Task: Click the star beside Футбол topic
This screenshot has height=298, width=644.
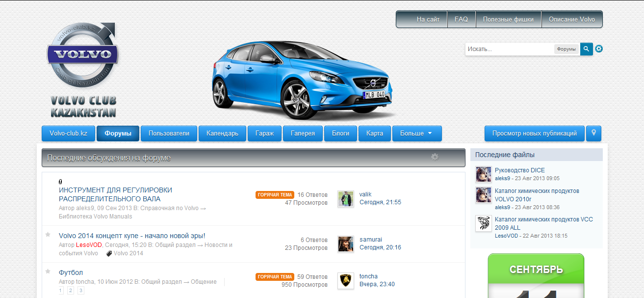Action: click(48, 271)
